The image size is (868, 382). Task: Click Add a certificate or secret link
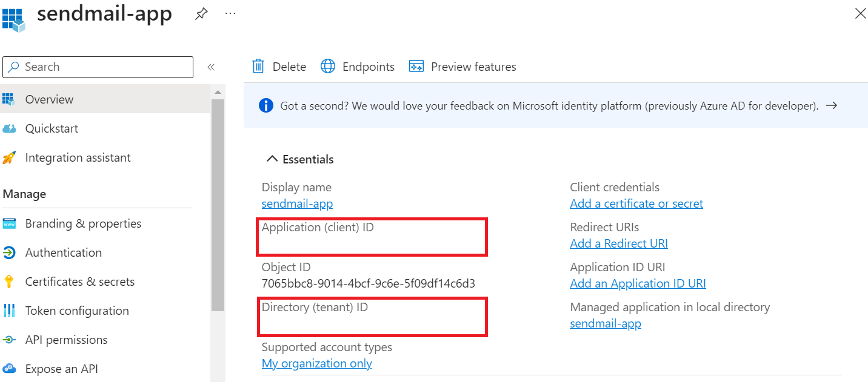click(636, 203)
